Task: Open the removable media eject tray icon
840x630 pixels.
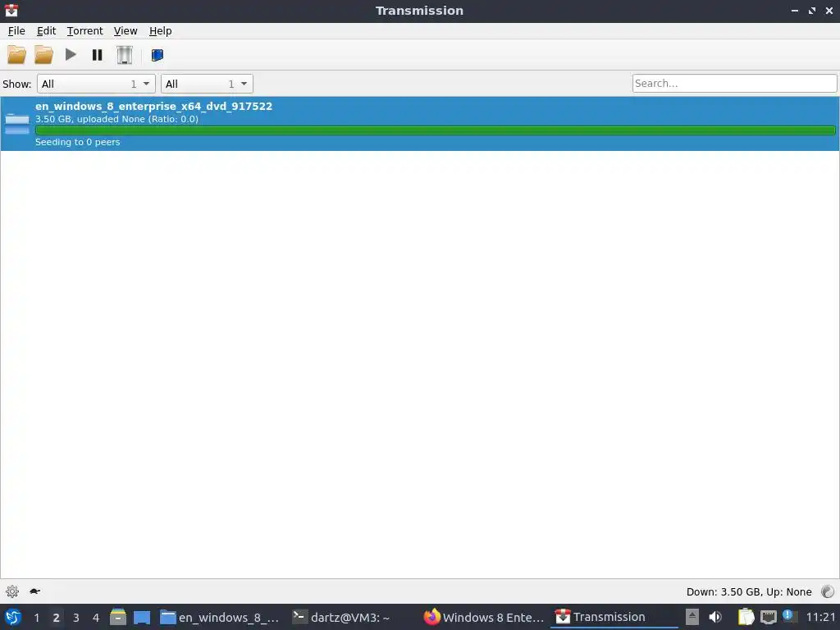Action: coord(692,617)
